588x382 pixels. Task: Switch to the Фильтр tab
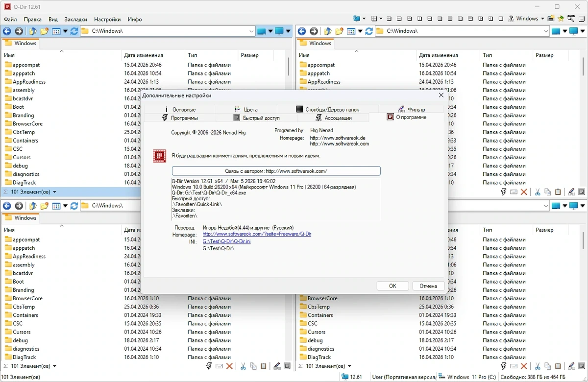coord(411,109)
